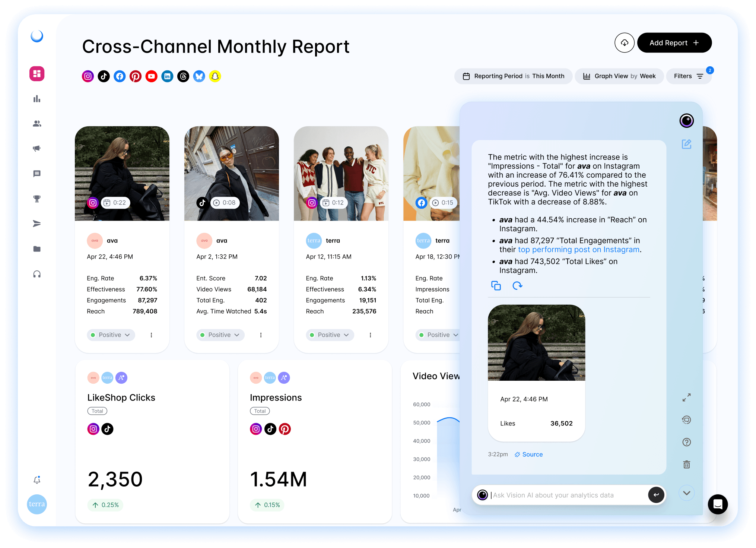Open the support chat bubble widget
Screen dimensions: 756x548
point(718,504)
